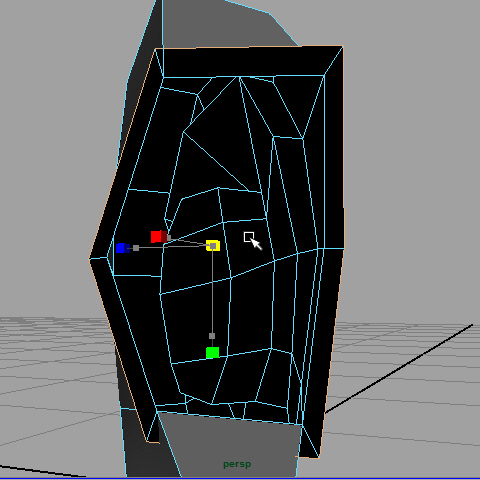Select the orange highlighted right border edge

coord(343,147)
